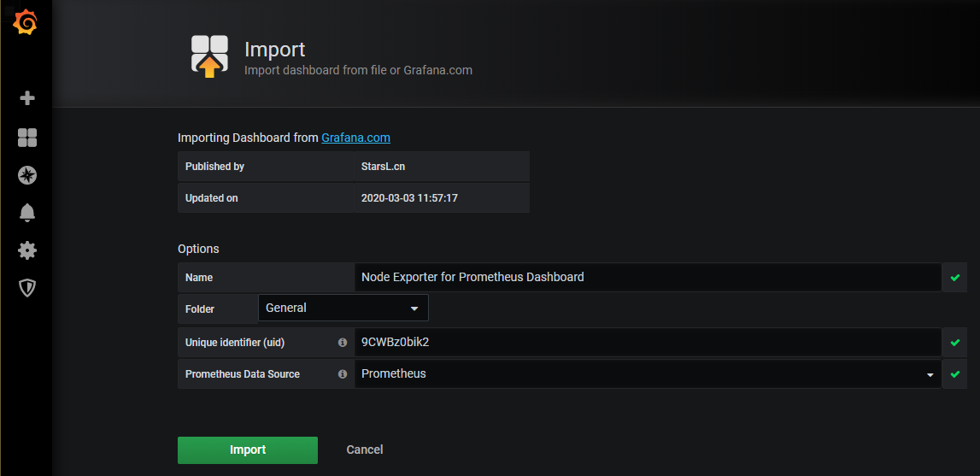Click the uid field containing 9CWBz0bik2
The image size is (980, 476).
[648, 342]
